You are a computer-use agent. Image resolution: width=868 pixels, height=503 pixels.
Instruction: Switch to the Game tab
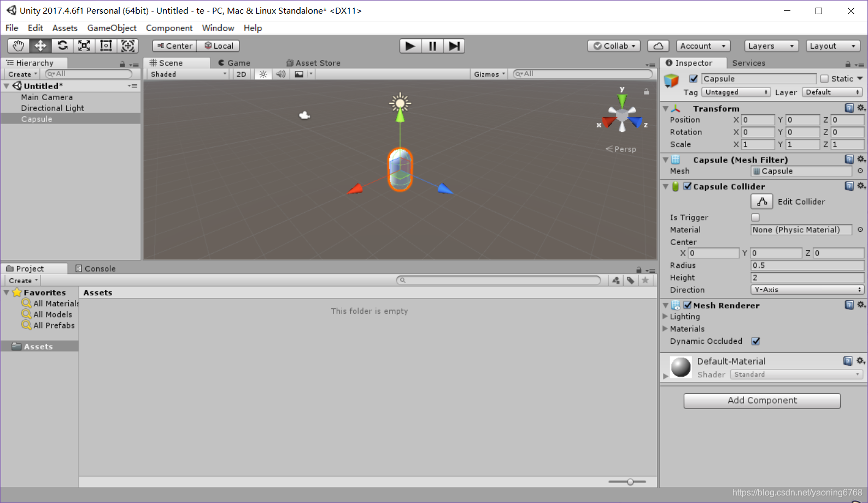[234, 63]
